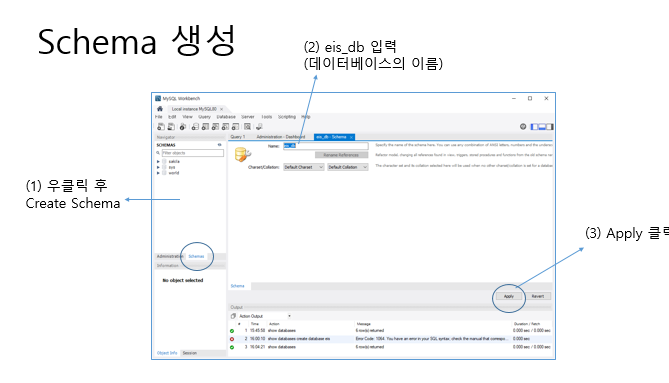The width and height of the screenshot is (669, 383).
Task: Expand the sakila schema tree node
Action: [x=158, y=162]
